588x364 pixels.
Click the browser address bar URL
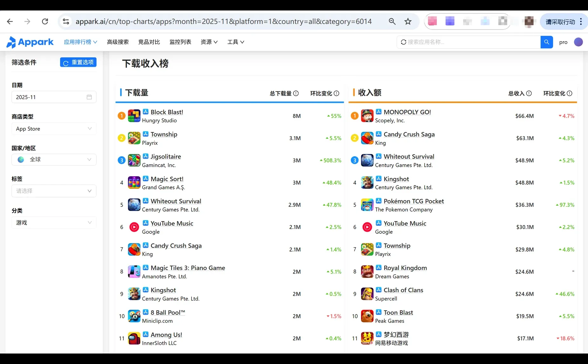click(x=223, y=21)
